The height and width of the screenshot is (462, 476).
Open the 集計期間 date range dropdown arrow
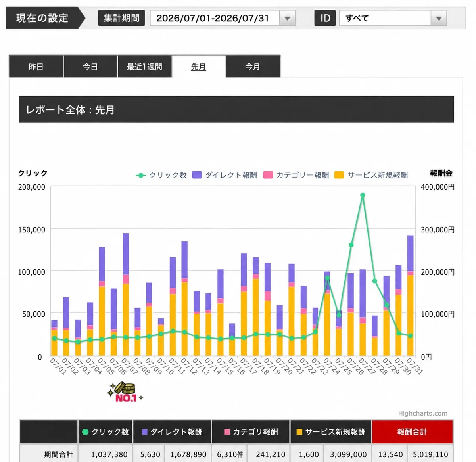click(287, 18)
